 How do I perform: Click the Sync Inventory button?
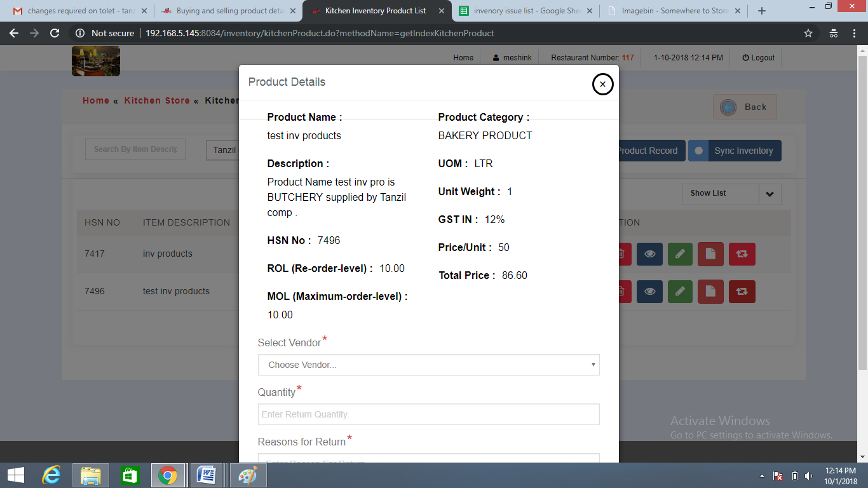click(735, 151)
